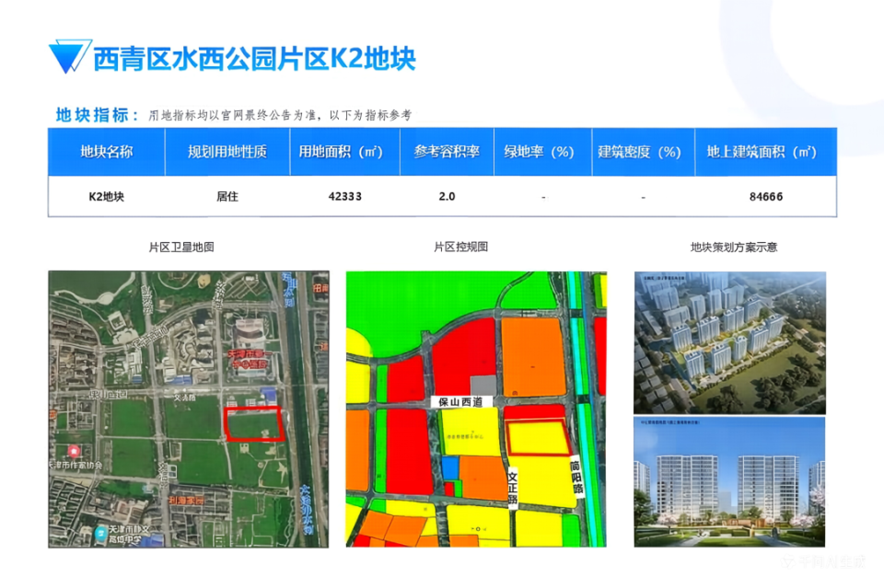The height and width of the screenshot is (588, 884).
Task: Click the 地块名称 column header
Action: 107,152
